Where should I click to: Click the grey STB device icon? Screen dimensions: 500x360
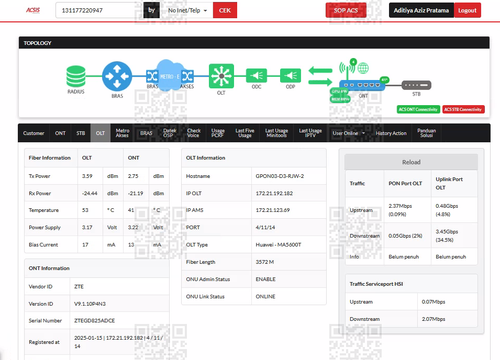[x=416, y=85]
